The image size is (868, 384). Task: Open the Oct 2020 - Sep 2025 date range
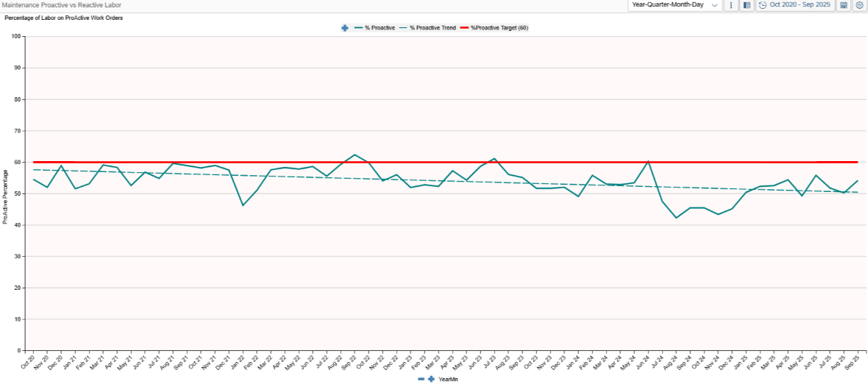coord(795,5)
